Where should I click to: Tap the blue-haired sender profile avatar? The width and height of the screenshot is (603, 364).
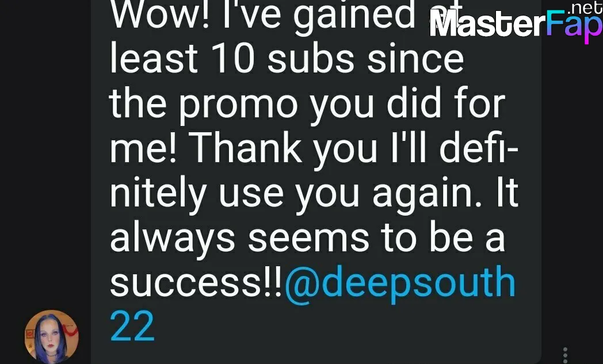click(52, 337)
